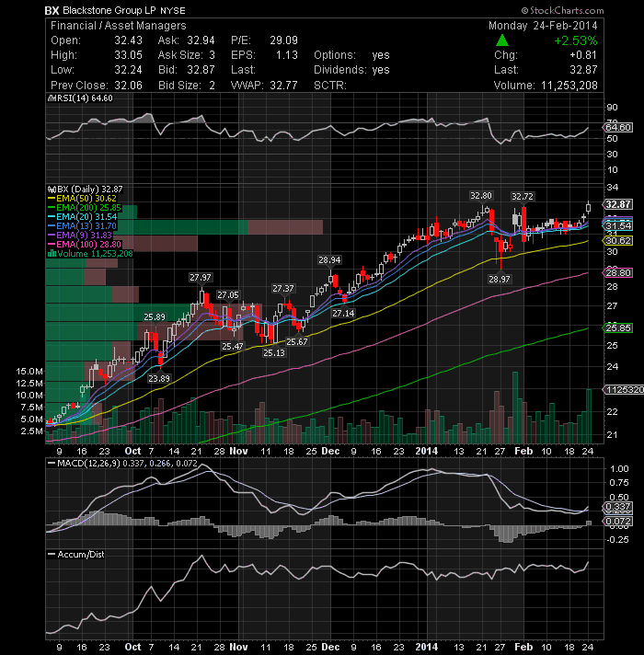Click the High price 33.05
This screenshot has height=655, width=644.
tap(128, 55)
